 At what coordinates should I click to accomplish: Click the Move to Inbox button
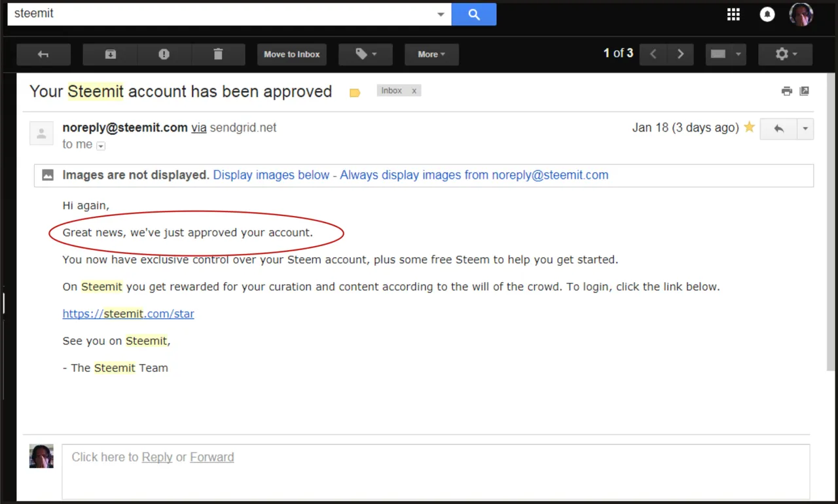point(292,54)
